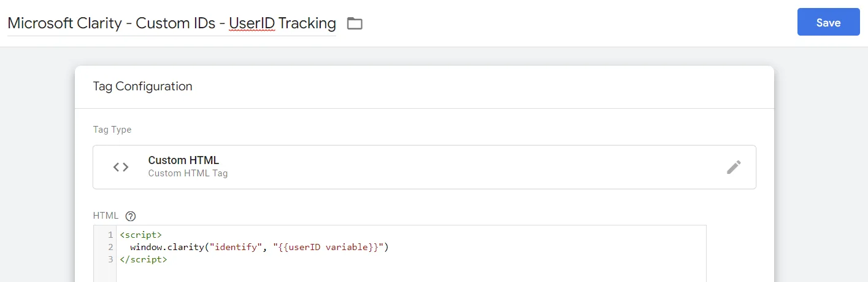Image resolution: width=868 pixels, height=282 pixels.
Task: Save the tag with the Save button
Action: 828,22
